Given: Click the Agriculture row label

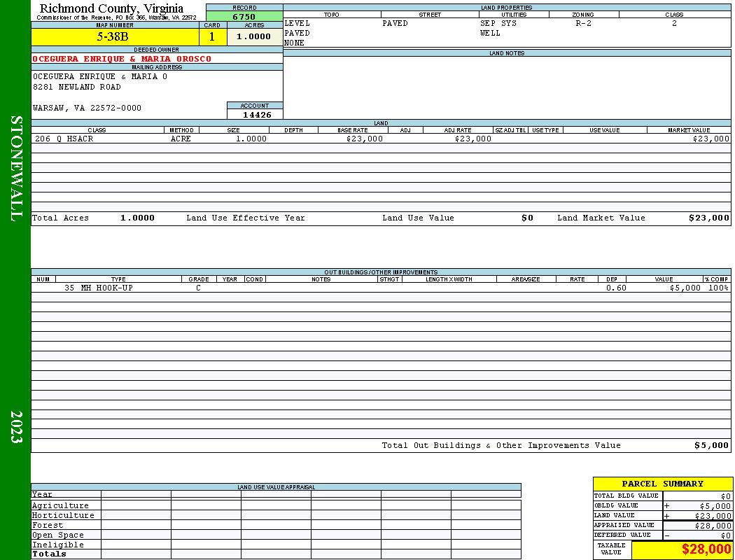Looking at the screenshot, I should click(60, 505).
